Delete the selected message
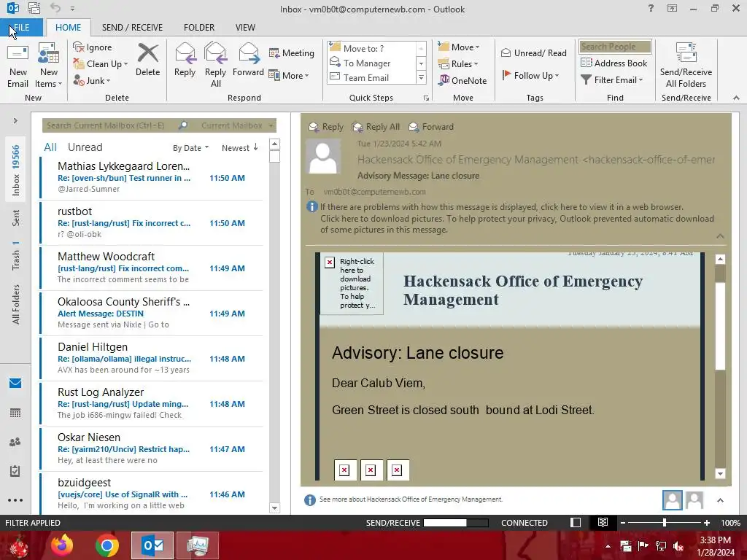The image size is (747, 560). [x=147, y=60]
